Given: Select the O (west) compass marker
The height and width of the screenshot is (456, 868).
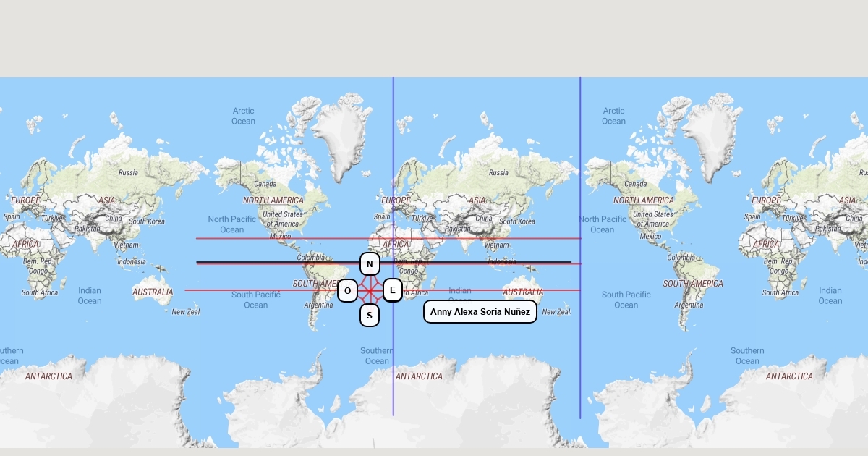Looking at the screenshot, I should 347,291.
